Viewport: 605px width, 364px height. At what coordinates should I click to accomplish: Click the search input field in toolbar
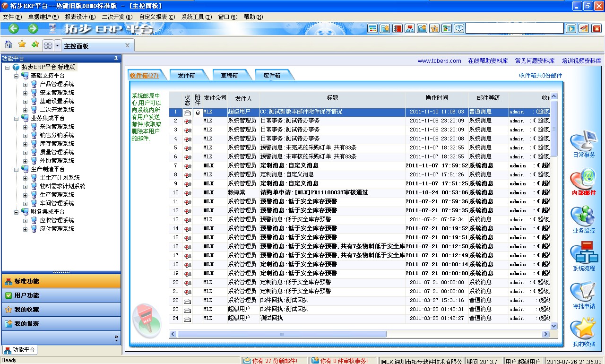pos(514,28)
